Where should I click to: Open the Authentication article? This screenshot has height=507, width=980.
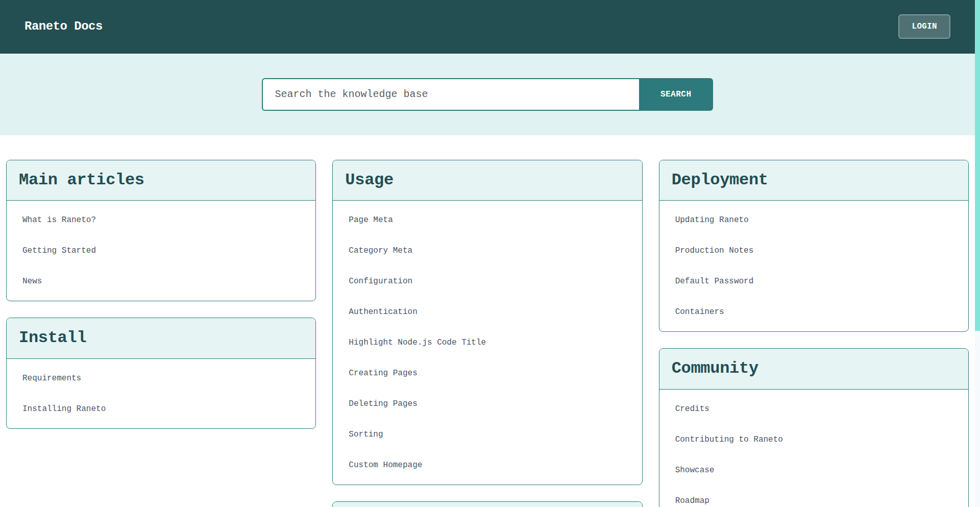(x=383, y=311)
